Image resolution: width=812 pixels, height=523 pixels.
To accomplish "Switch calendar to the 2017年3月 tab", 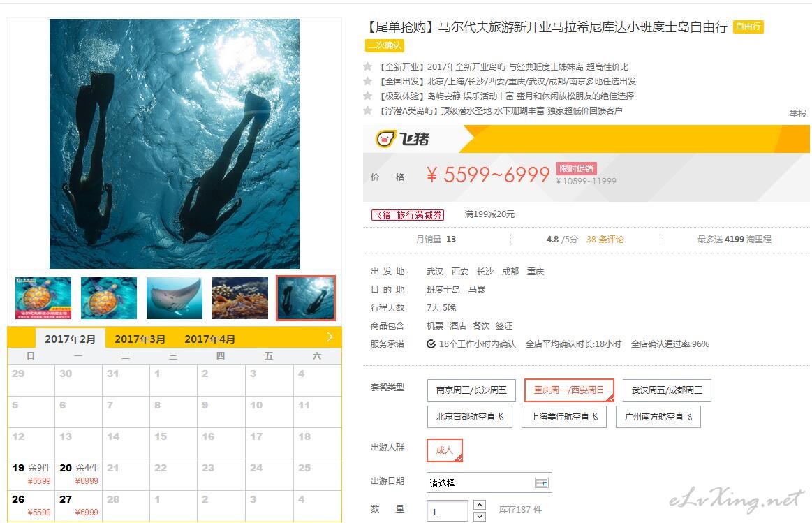I will 140,339.
